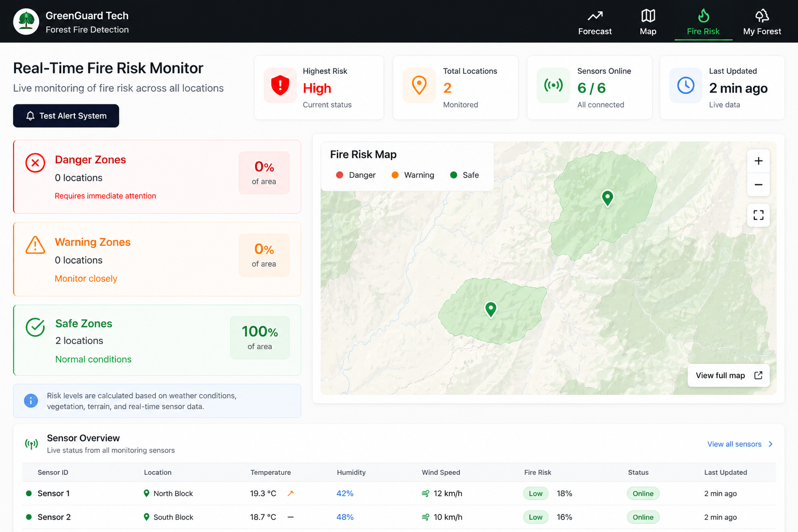Click the GreenGuard Tech tree logo
Image resolution: width=798 pixels, height=532 pixels.
tap(26, 21)
